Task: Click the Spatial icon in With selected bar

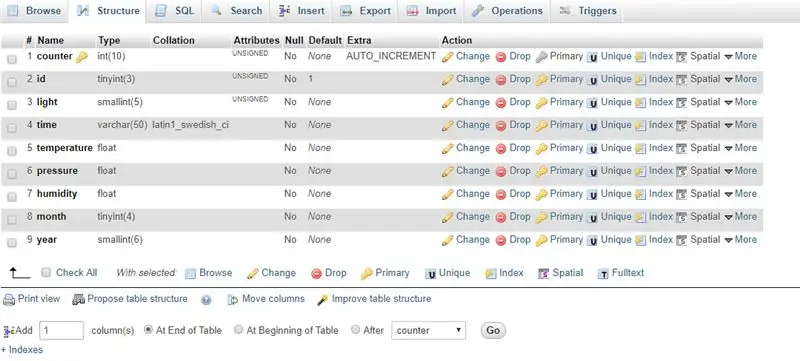Action: tap(544, 274)
